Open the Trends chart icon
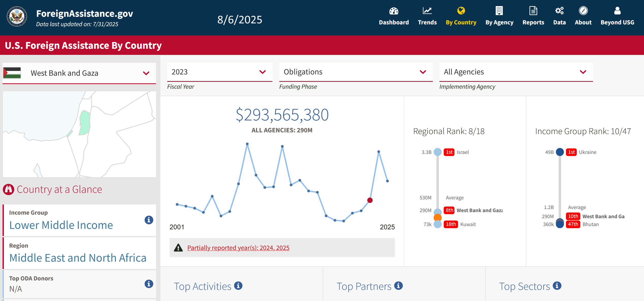This screenshot has height=301, width=644. tap(427, 11)
